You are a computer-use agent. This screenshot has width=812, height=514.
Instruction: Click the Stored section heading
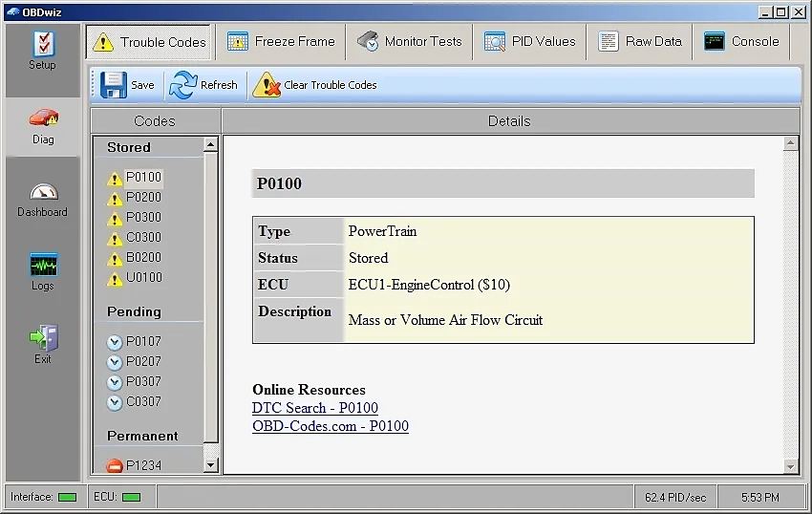129,148
